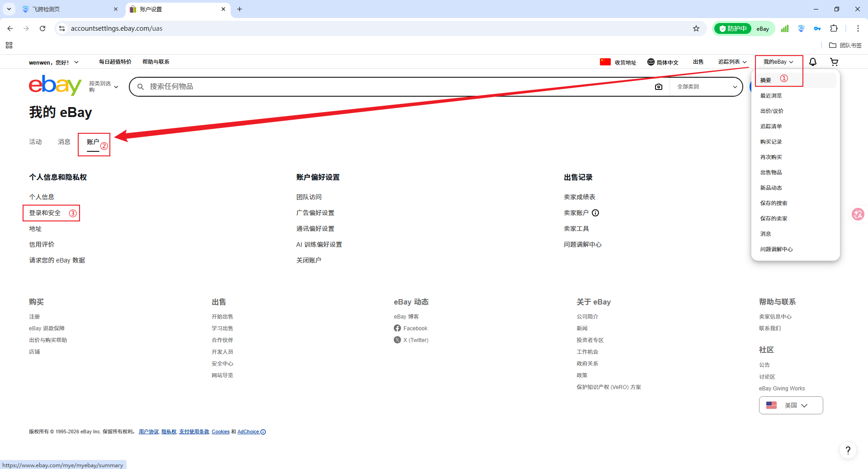Viewport: 868px width, 469px height.
Task: Open AI 训练偏好设置 link
Action: pos(319,244)
